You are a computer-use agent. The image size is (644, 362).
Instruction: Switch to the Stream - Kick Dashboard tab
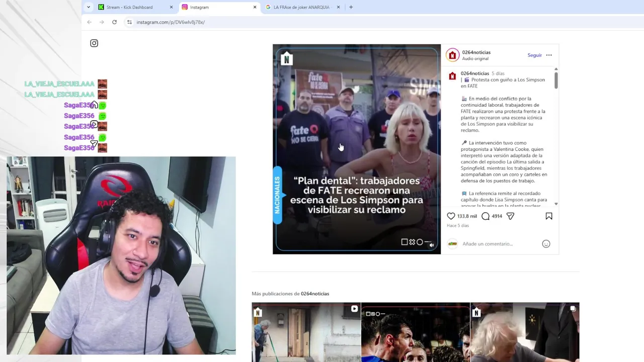(136, 7)
